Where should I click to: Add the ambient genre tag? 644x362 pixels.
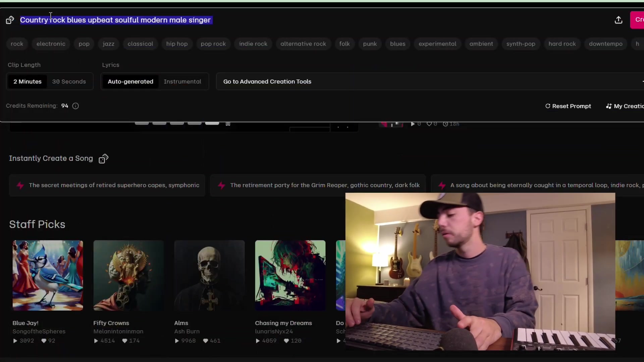[x=481, y=44]
